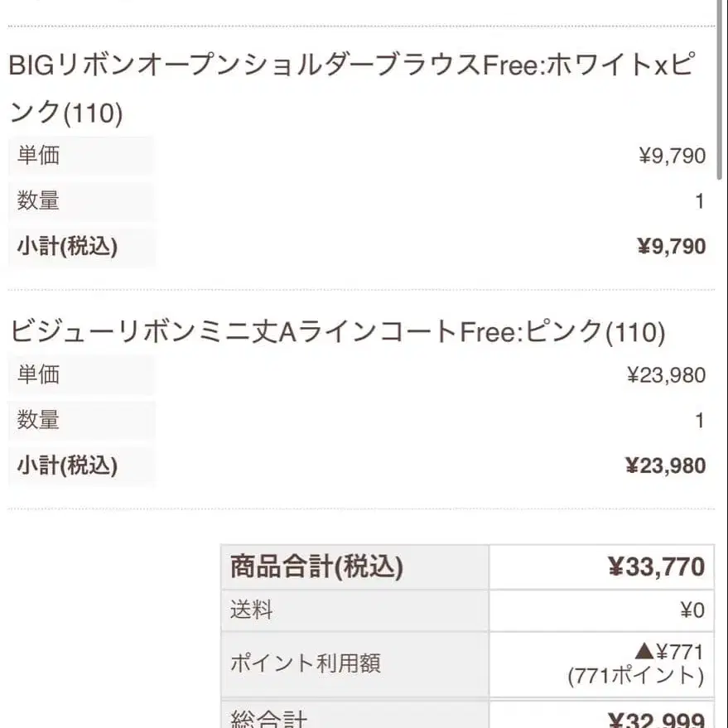The width and height of the screenshot is (728, 728).
Task: Click the 単価 label under the coat item
Action: (38, 374)
